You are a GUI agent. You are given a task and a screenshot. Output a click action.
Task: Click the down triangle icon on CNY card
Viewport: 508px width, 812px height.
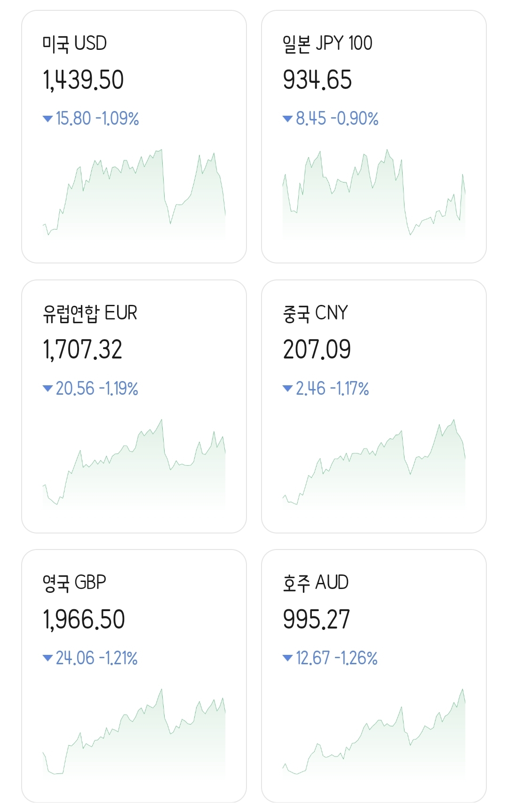[x=287, y=388]
